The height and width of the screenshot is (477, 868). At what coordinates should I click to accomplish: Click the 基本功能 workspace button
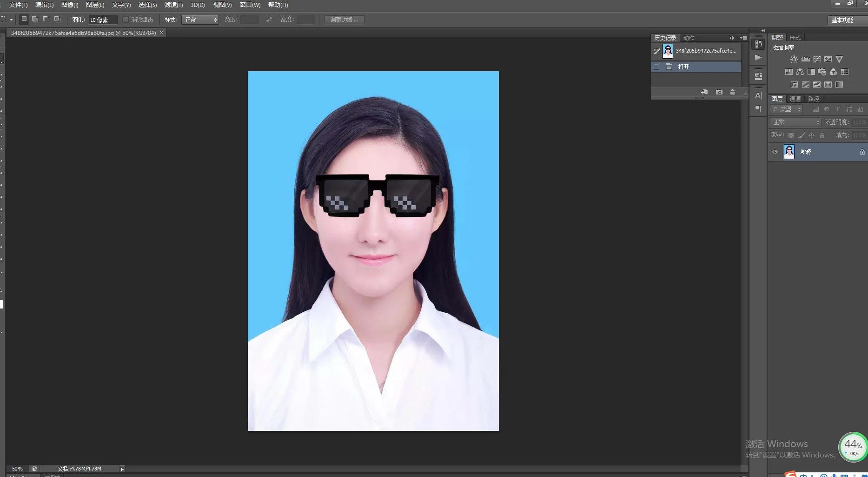coord(842,20)
